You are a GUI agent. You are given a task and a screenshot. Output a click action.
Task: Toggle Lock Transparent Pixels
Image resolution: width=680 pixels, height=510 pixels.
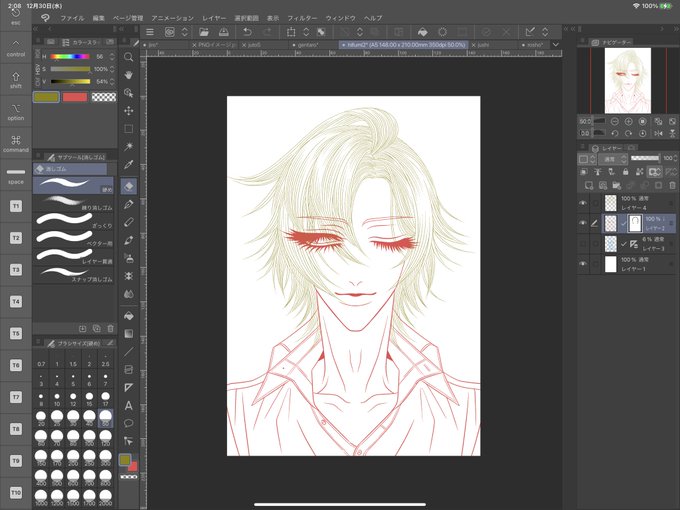[639, 172]
